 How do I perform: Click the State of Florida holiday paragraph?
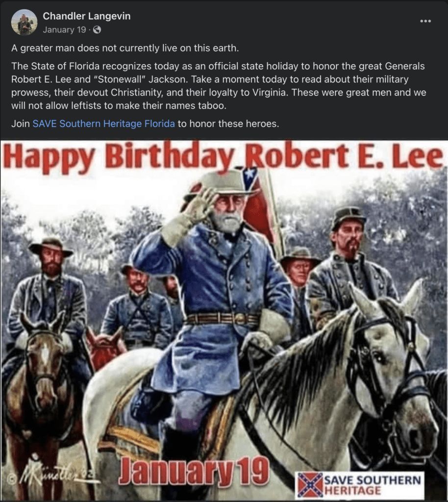click(219, 86)
